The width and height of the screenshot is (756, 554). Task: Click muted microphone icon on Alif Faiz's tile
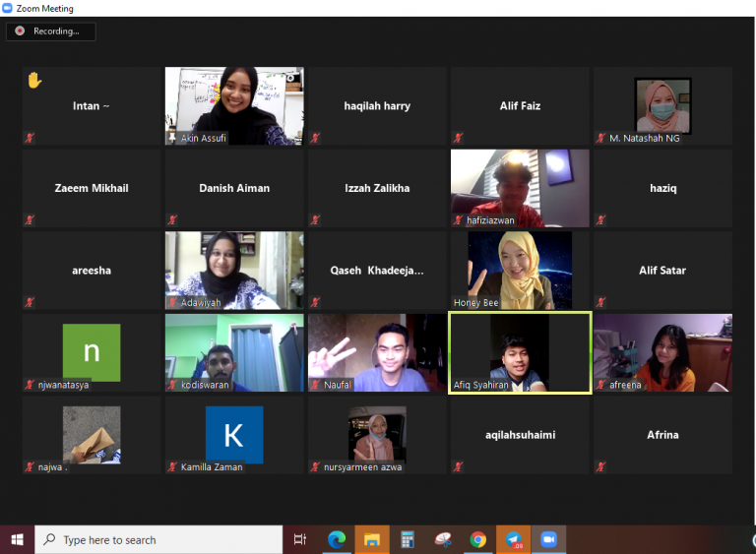(x=458, y=139)
